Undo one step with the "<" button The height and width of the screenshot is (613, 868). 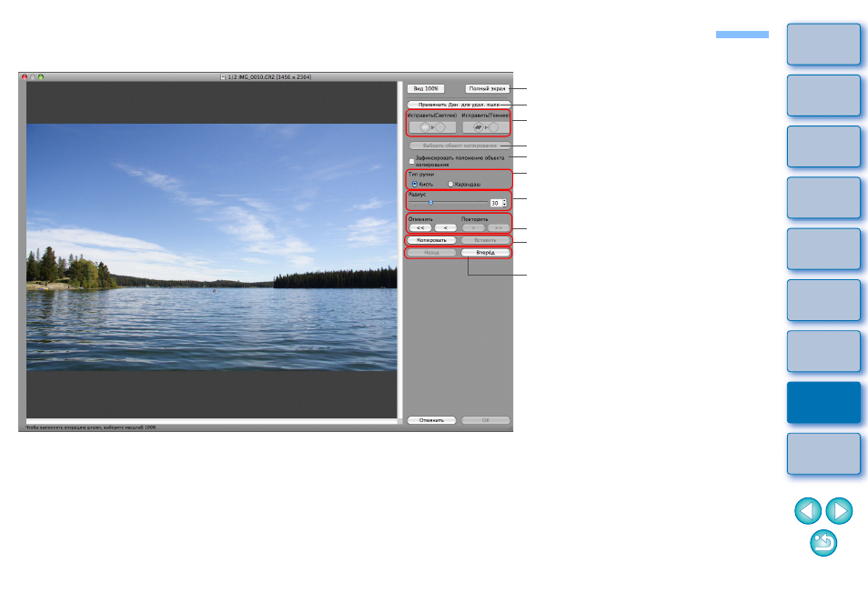(446, 228)
